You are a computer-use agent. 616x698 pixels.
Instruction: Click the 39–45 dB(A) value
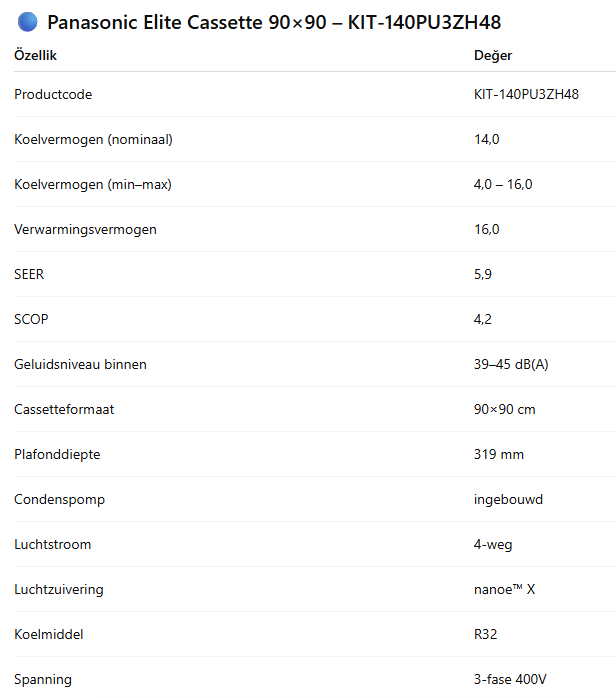point(511,364)
